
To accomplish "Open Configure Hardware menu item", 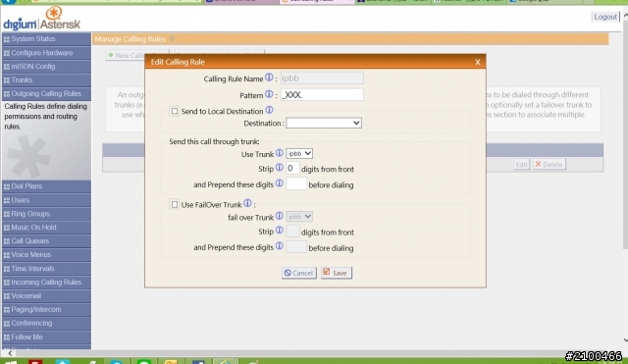I will point(46,53).
